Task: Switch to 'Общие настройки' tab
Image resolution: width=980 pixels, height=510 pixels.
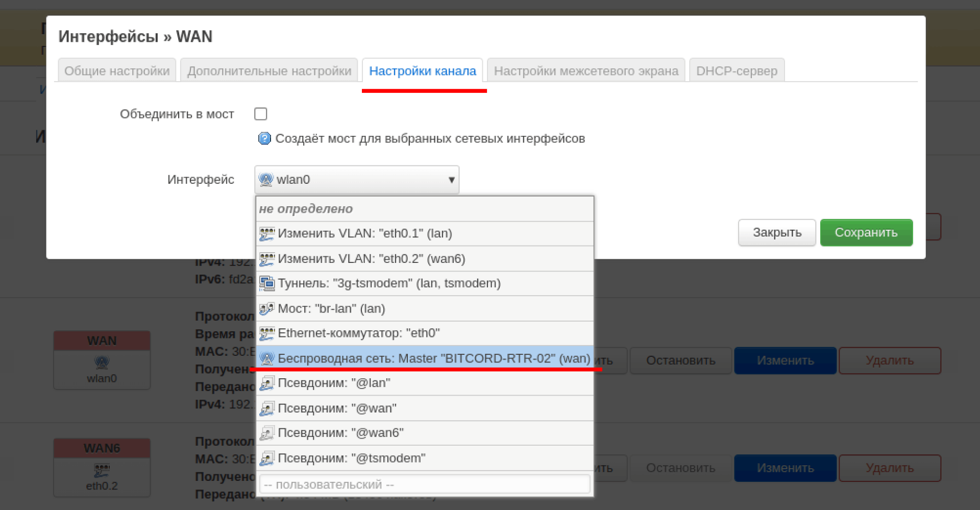Action: pyautogui.click(x=117, y=71)
